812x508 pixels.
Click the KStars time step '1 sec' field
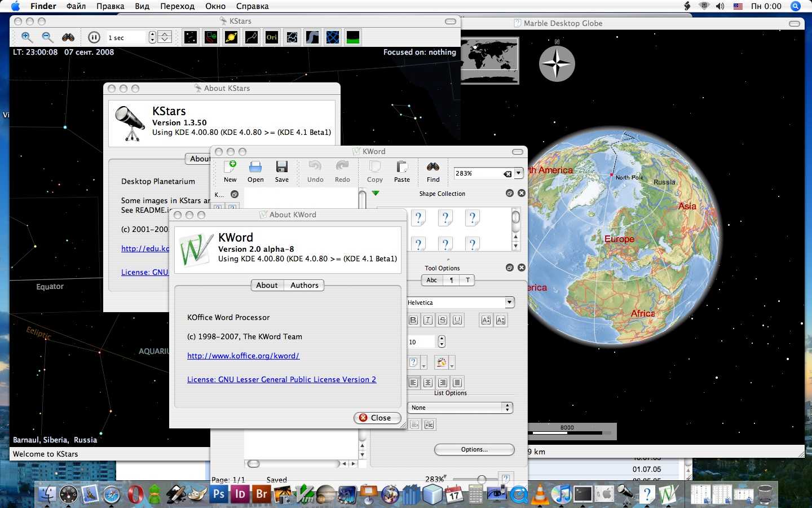(126, 38)
